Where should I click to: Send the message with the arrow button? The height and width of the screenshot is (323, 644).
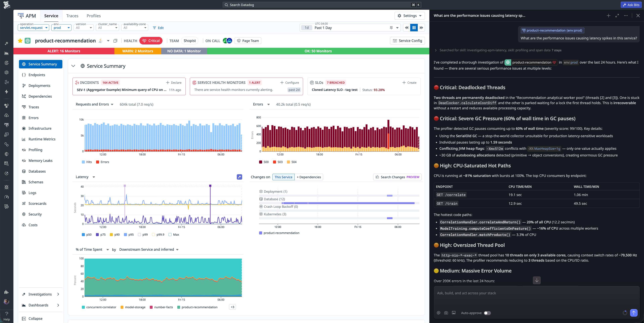(634, 313)
